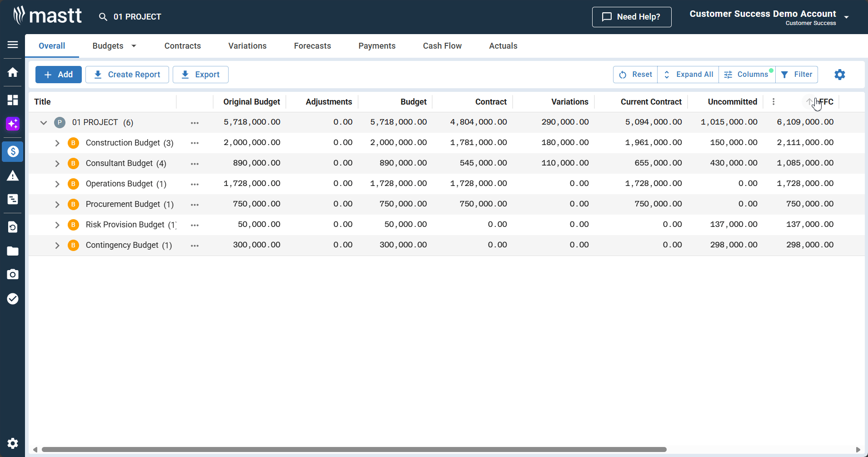Switch to the Variations tab
The height and width of the screenshot is (457, 868).
(x=247, y=46)
